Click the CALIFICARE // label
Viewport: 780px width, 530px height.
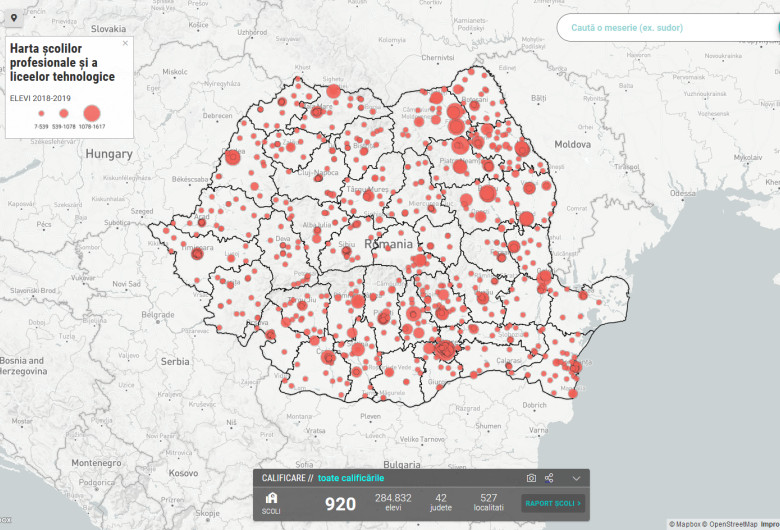(x=287, y=478)
